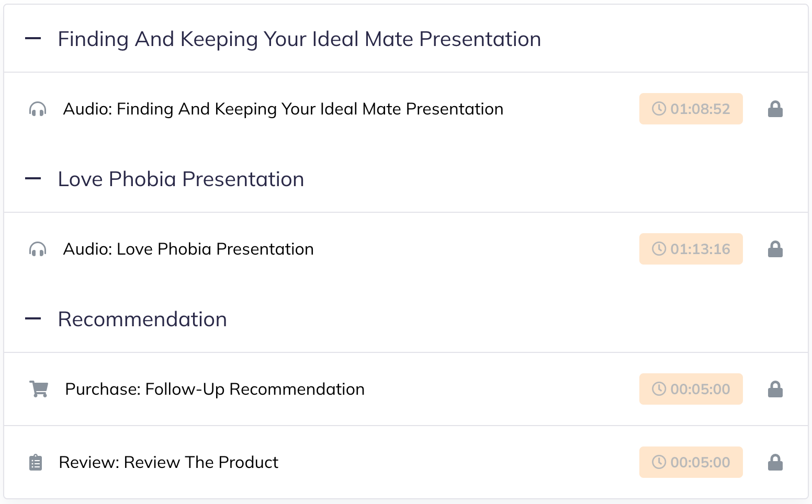The image size is (812, 504).
Task: Click the Recommendation section title
Action: 142,319
